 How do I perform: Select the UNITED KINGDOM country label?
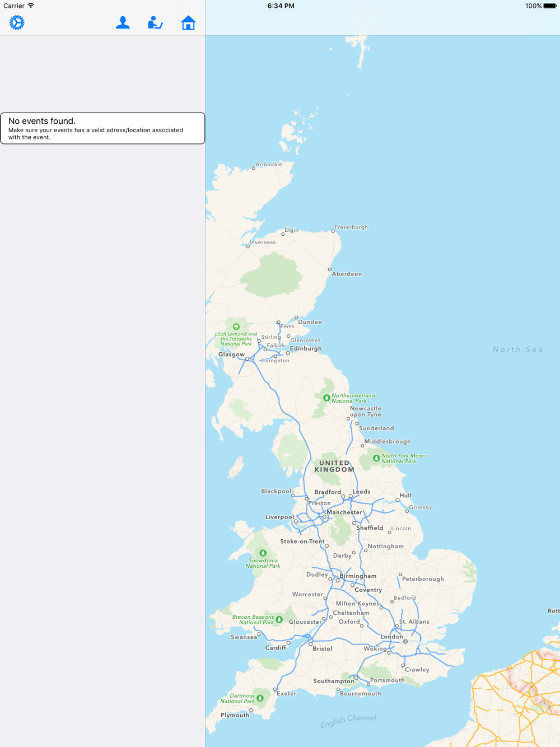coord(335,466)
